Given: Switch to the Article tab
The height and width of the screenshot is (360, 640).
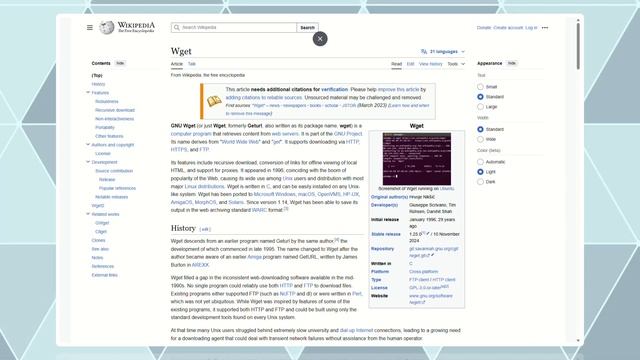Looking at the screenshot, I should [177, 64].
